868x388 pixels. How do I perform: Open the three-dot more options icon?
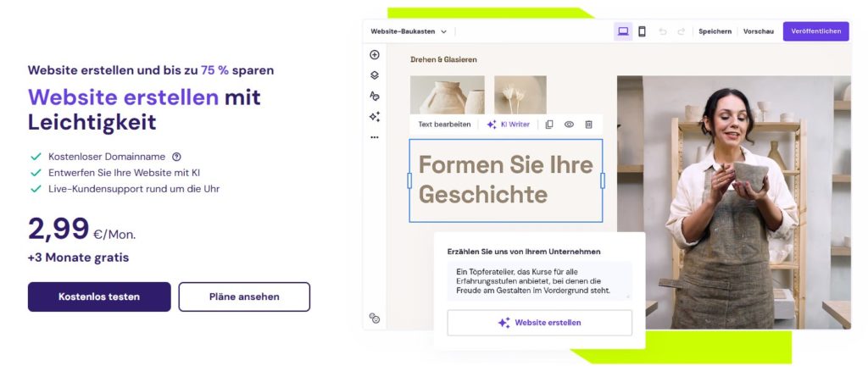tap(375, 137)
